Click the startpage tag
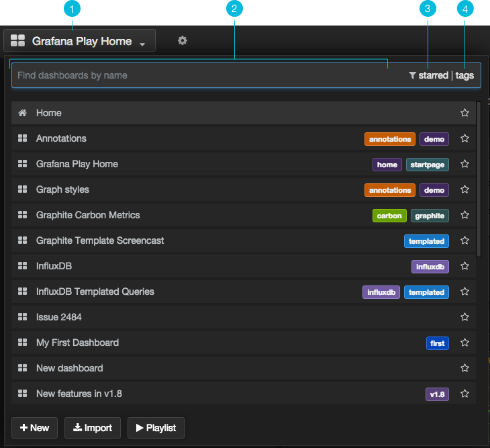This screenshot has height=448, width=490. pyautogui.click(x=427, y=165)
